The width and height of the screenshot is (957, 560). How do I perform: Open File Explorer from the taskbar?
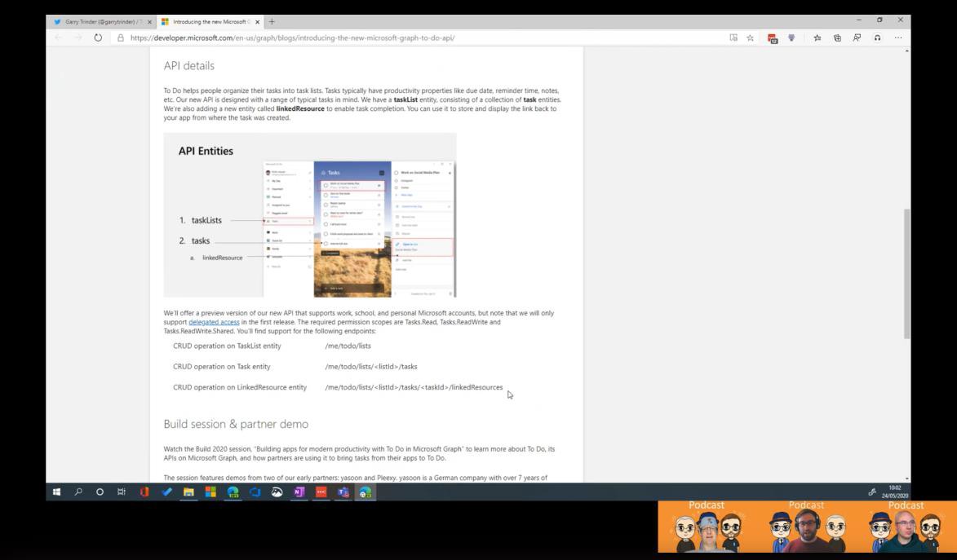188,492
